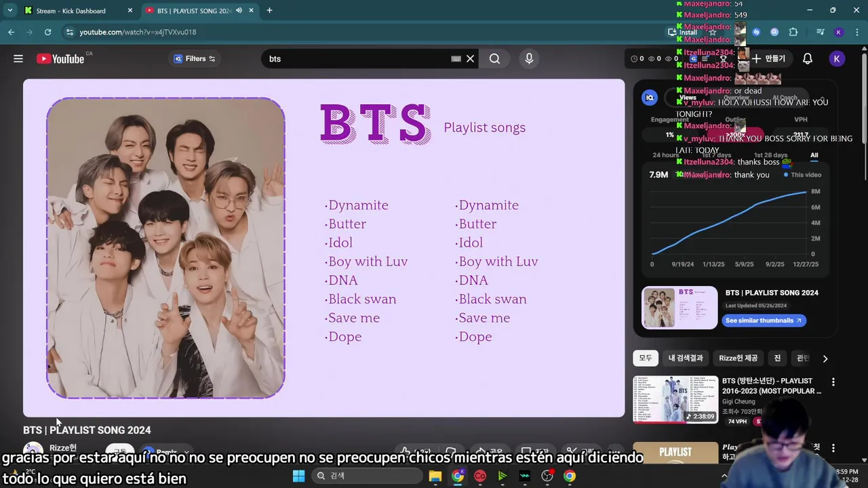This screenshot has width=868, height=488.
Task: Click the 7.9M views value
Action: 658,175
